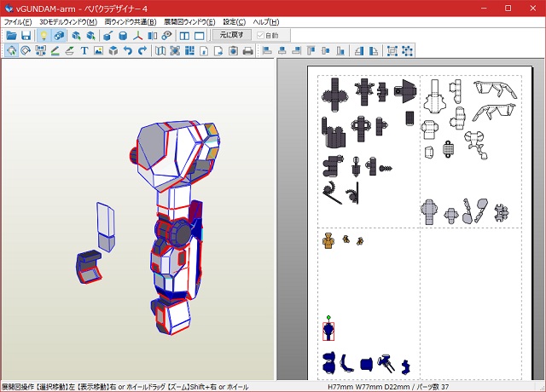
Task: Select the join/disjoin faces tool
Action: 40,51
